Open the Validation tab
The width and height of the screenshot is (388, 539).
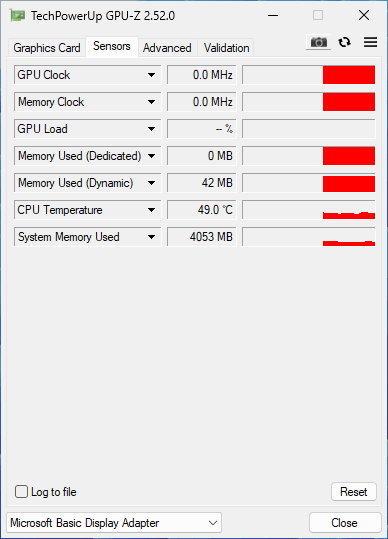(x=226, y=48)
